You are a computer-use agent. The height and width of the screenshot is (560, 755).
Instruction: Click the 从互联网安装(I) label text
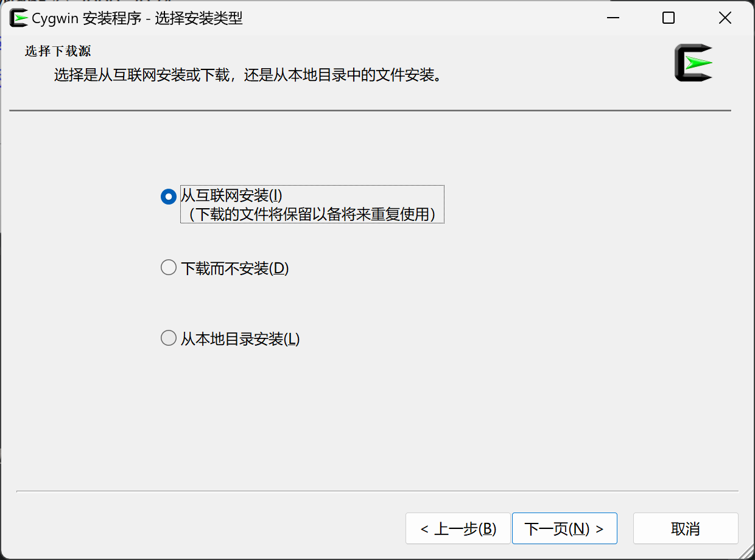tap(232, 196)
